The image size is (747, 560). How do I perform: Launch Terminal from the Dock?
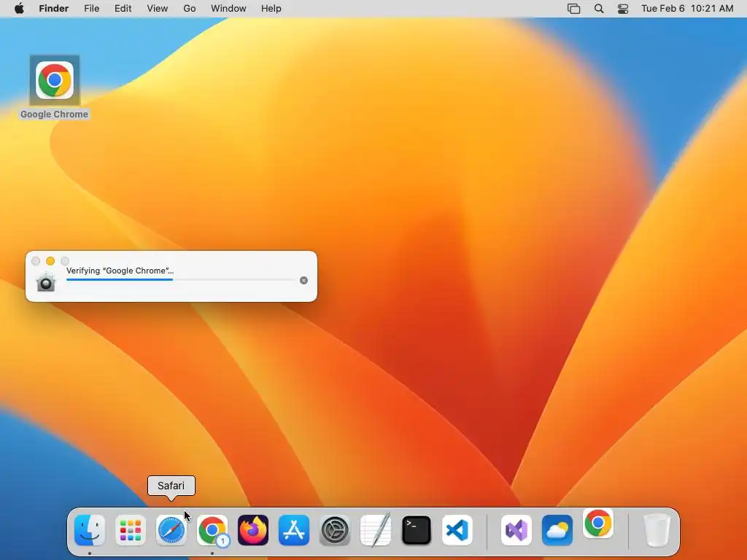pos(417,530)
